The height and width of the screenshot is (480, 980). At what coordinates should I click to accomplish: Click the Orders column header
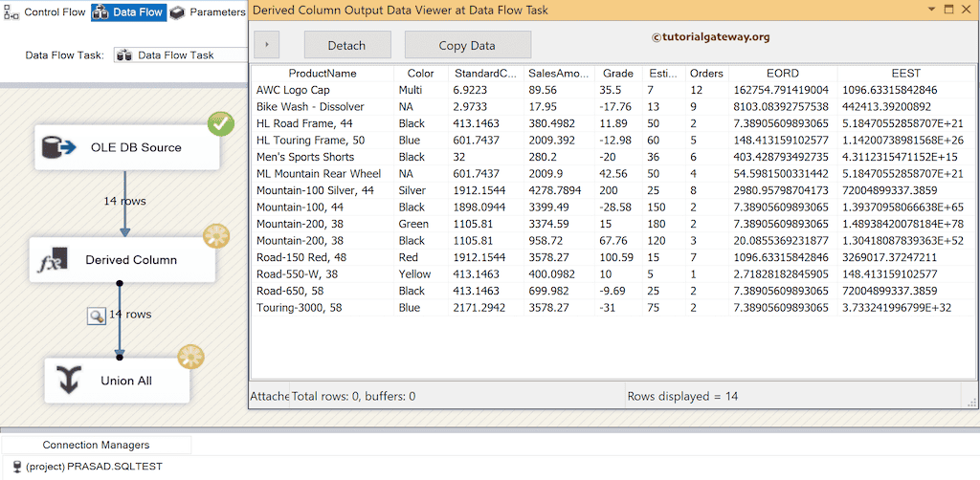click(x=706, y=73)
